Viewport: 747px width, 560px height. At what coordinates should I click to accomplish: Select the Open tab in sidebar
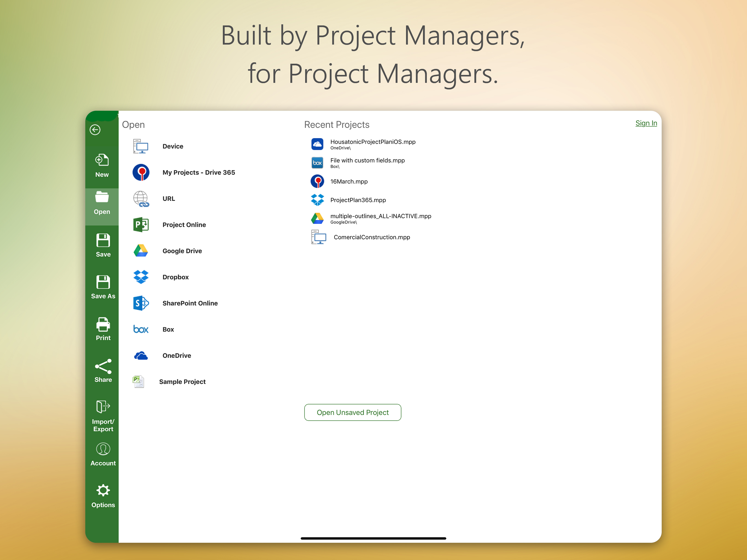point(102,203)
